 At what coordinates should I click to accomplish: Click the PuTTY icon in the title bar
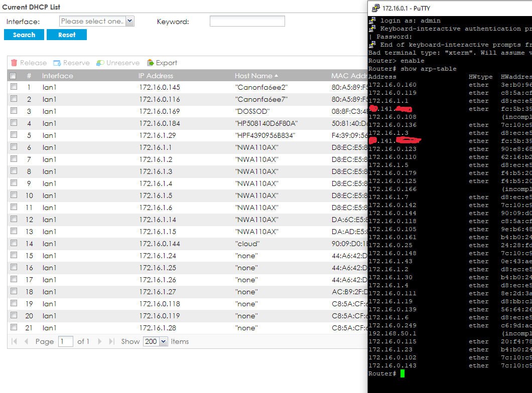[x=375, y=8]
